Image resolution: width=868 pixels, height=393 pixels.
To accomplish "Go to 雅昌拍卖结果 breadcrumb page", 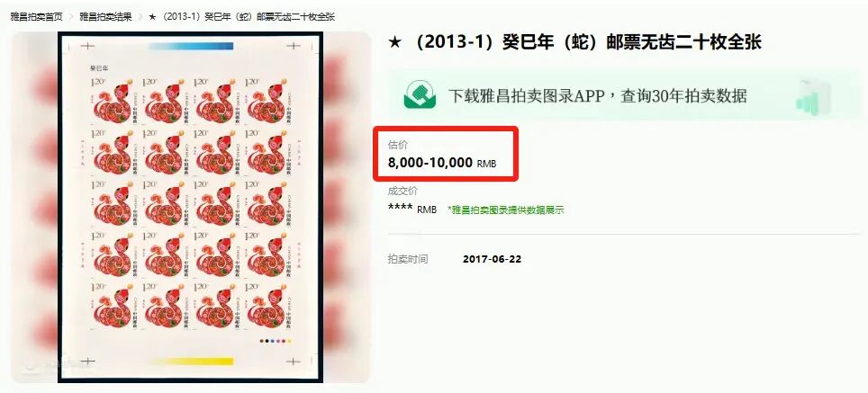I will tap(105, 16).
